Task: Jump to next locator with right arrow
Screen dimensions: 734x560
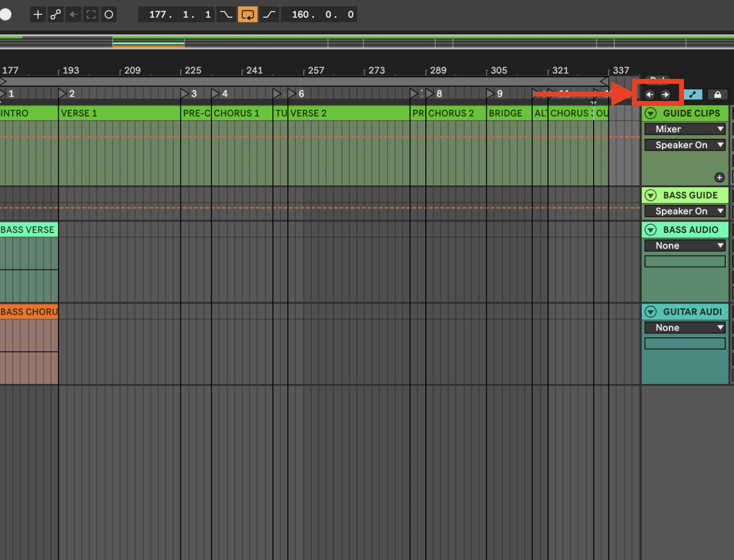Action: click(x=665, y=95)
